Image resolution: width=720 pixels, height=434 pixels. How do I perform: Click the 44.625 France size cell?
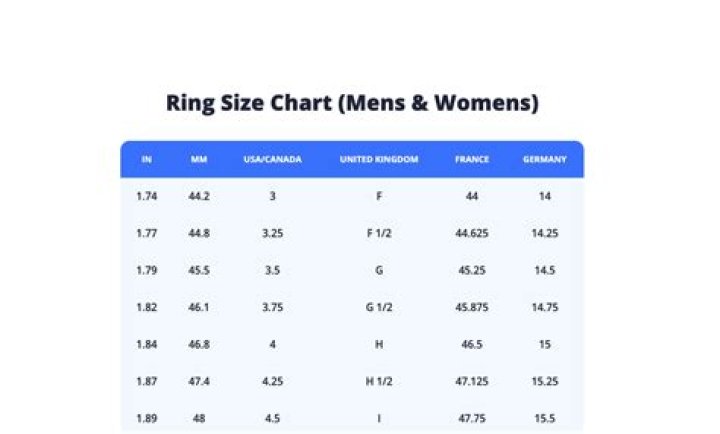(x=472, y=233)
